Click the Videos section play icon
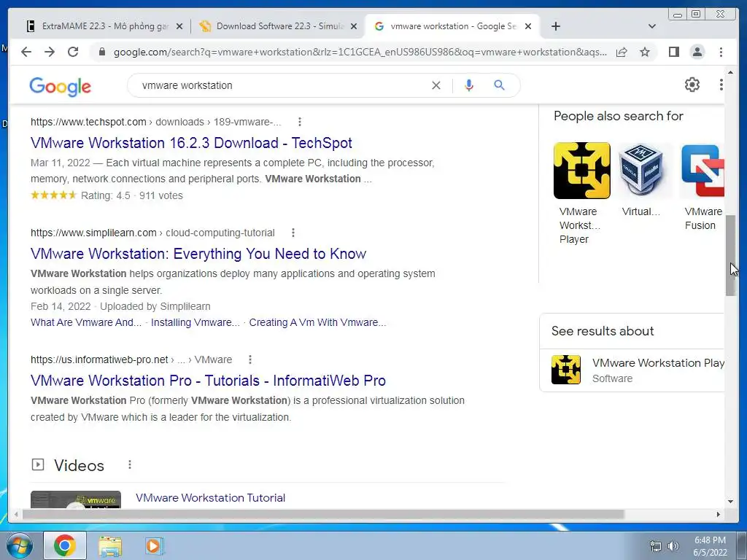 38,464
